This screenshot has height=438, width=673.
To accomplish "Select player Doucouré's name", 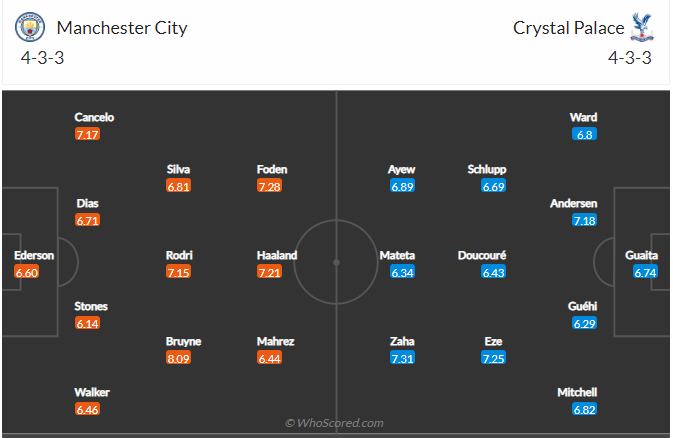I will [483, 255].
